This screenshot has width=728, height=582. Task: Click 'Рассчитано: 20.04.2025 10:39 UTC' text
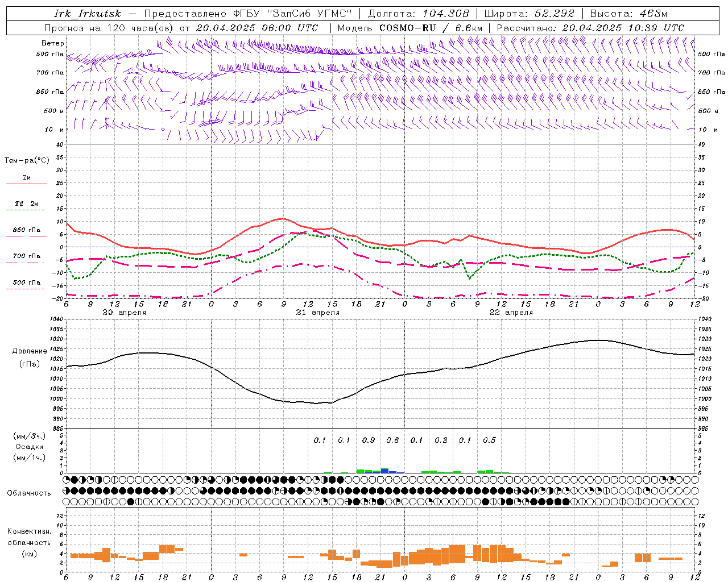click(590, 28)
